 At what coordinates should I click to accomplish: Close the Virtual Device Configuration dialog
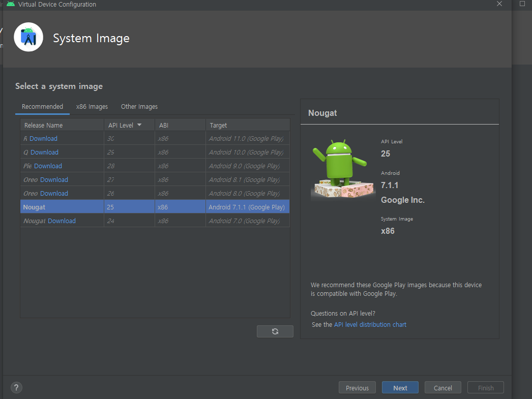tap(499, 4)
